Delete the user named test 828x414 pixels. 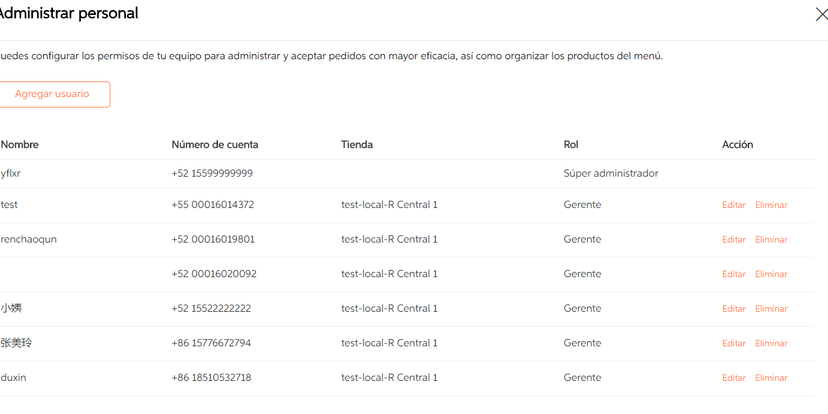771,205
